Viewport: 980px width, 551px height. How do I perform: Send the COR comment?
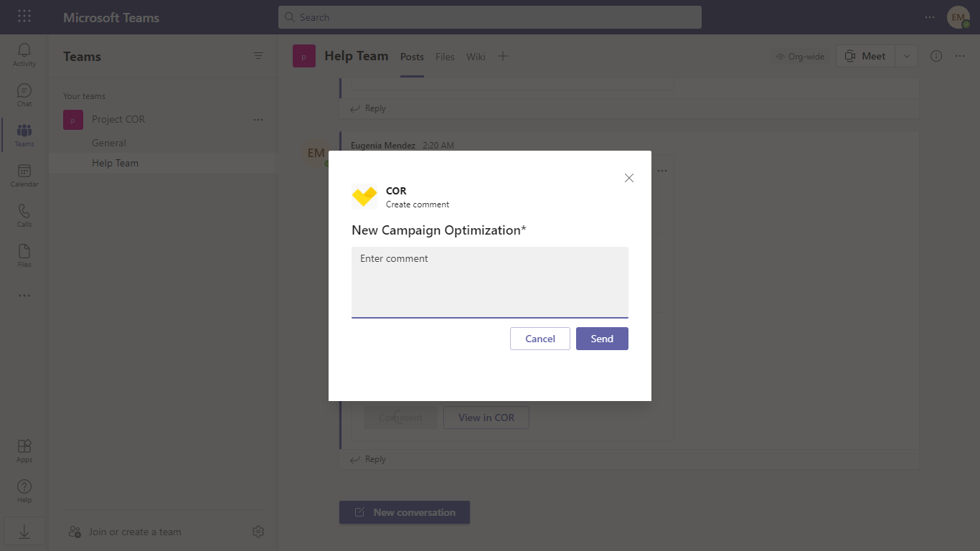[x=602, y=339]
